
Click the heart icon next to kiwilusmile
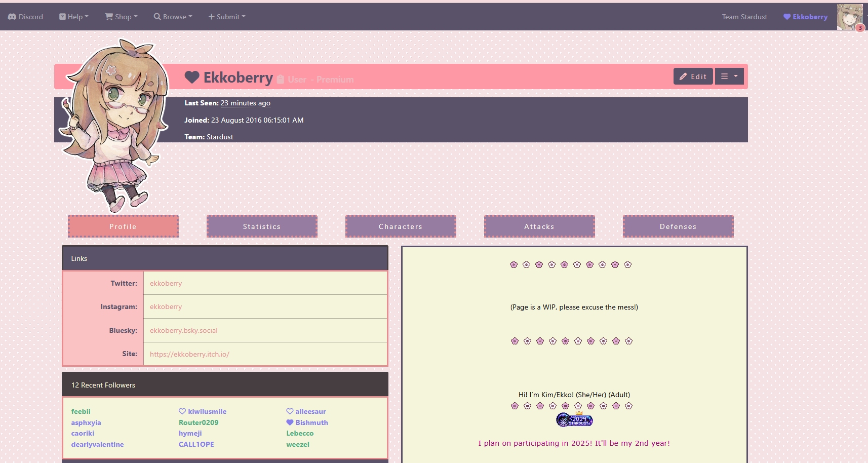coord(182,411)
